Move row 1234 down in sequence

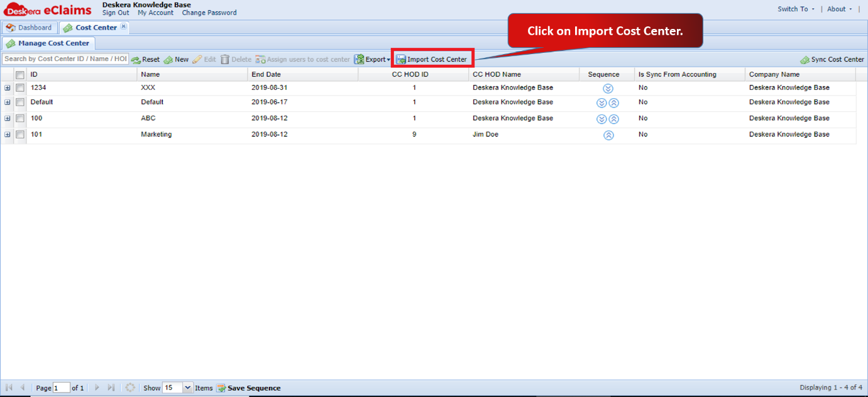point(608,89)
